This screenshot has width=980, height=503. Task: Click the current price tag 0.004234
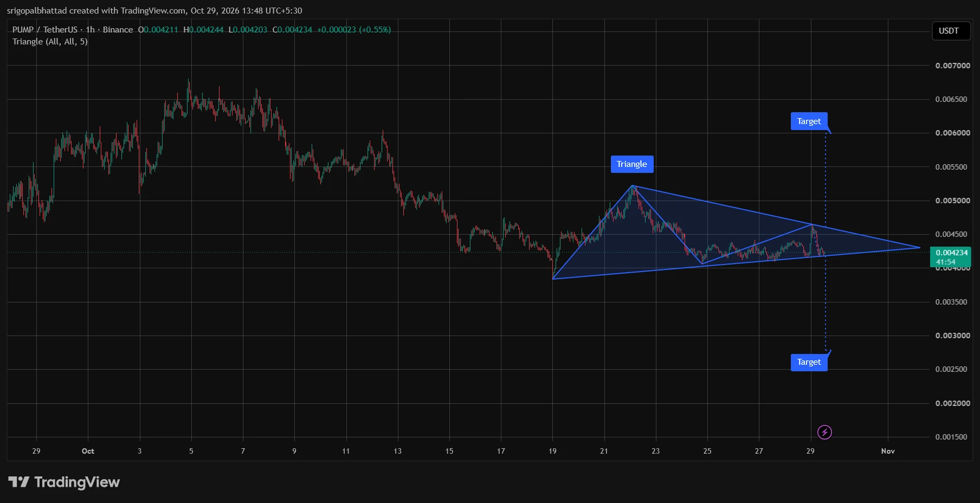952,253
